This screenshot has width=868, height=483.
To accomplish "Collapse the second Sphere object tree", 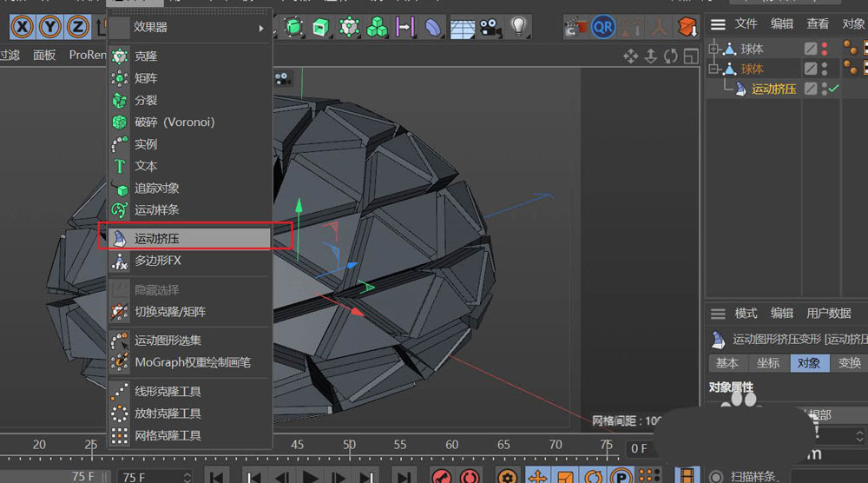I will tap(714, 69).
